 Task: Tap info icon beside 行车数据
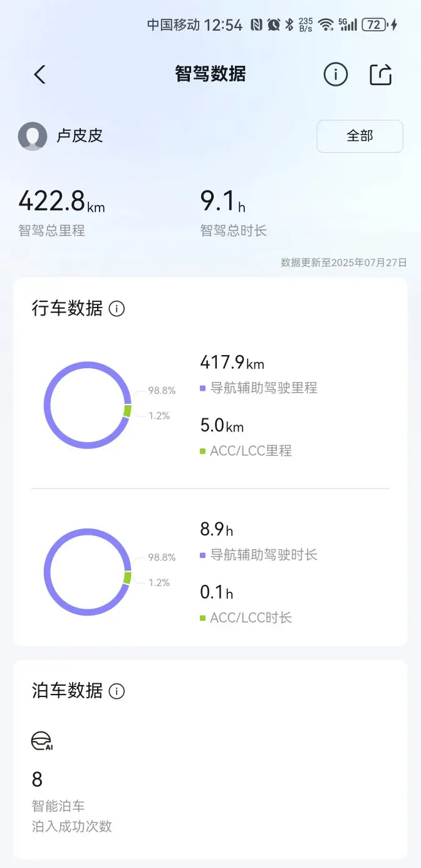click(117, 309)
